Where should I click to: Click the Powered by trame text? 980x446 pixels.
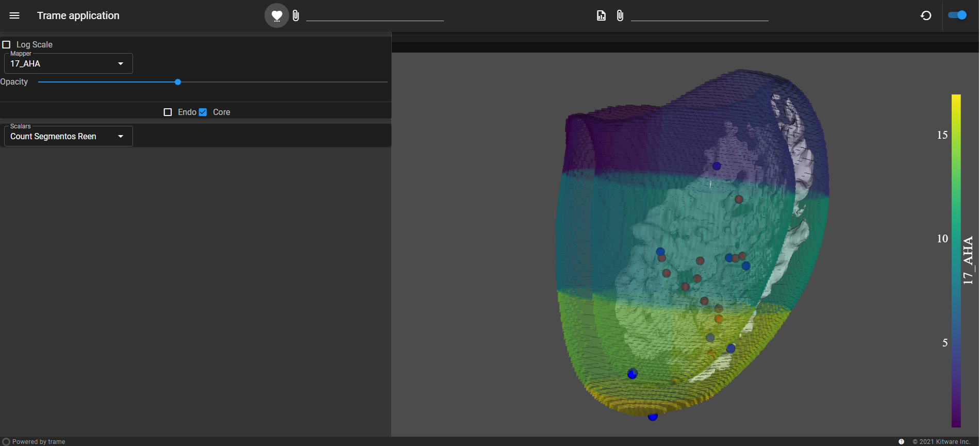39,442
